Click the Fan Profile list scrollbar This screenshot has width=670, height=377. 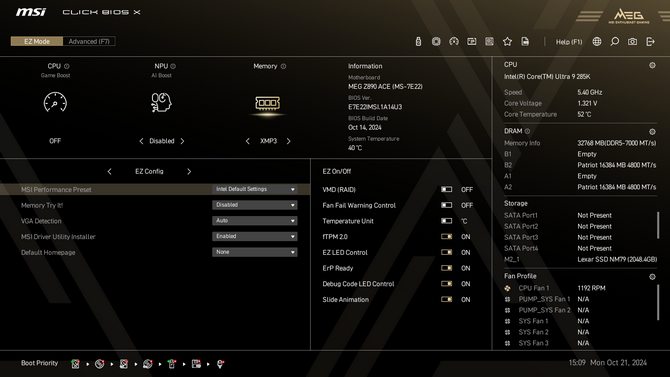click(x=658, y=302)
